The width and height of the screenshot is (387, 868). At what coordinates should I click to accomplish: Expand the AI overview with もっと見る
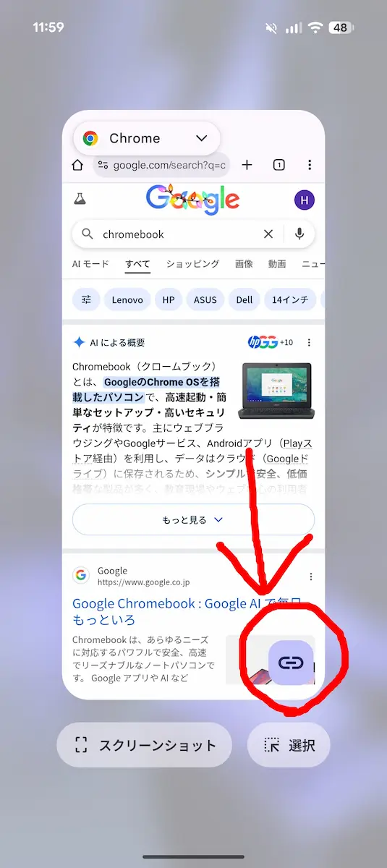[x=193, y=519]
